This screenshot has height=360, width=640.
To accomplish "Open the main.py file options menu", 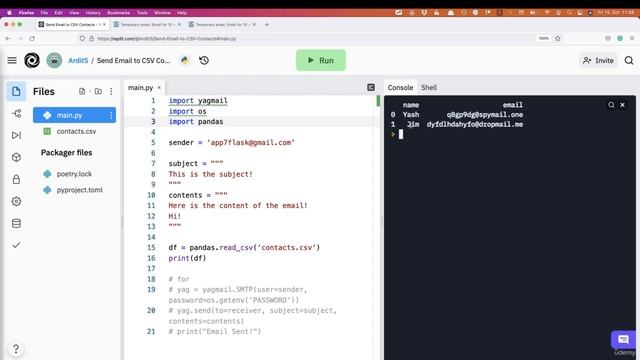I will coord(111,116).
